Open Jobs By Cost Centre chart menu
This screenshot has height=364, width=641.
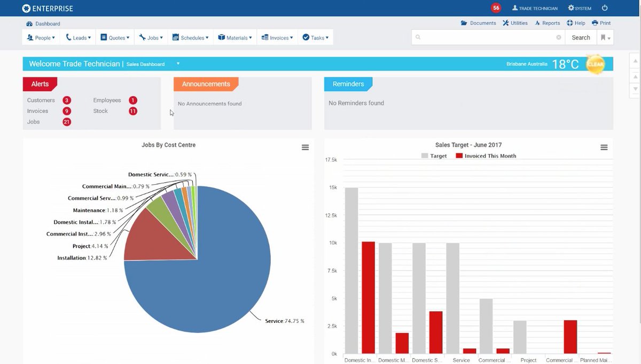[305, 147]
